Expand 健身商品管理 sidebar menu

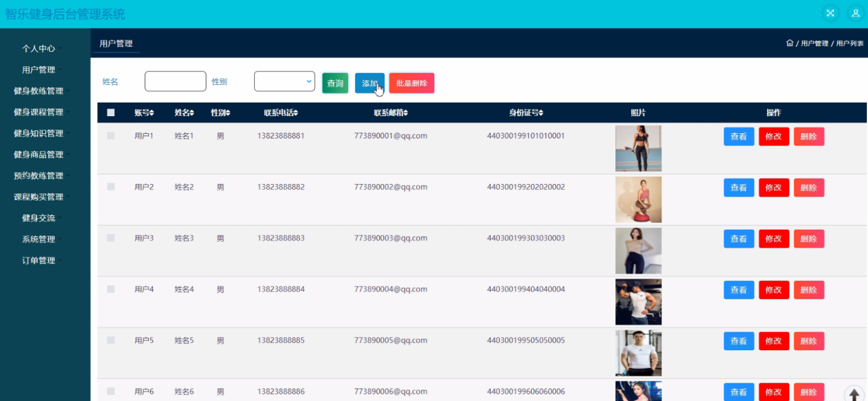[x=41, y=155]
